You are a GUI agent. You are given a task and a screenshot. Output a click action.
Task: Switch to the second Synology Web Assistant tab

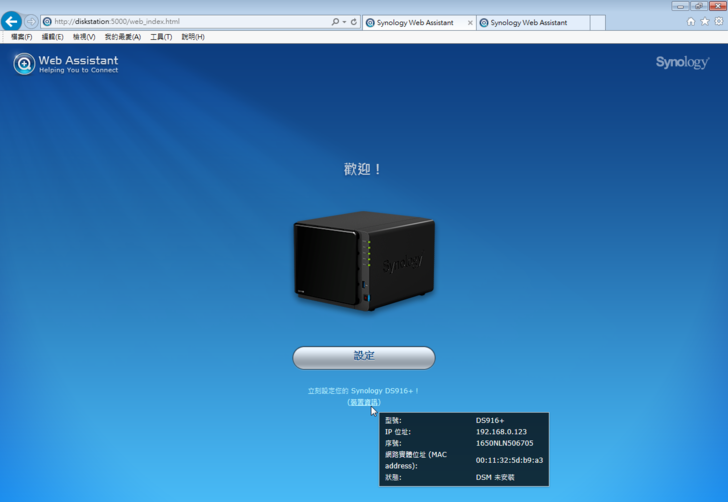533,23
